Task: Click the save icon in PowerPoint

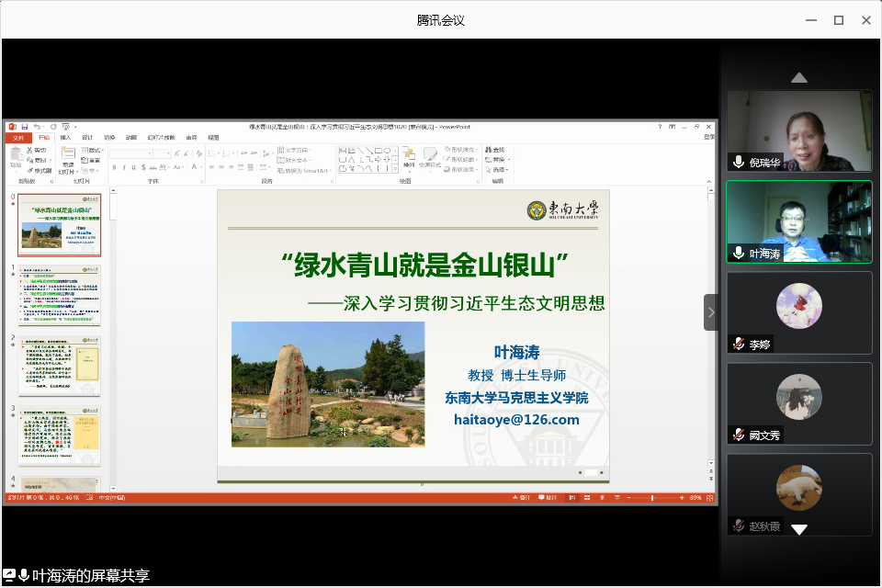Action: pos(23,126)
